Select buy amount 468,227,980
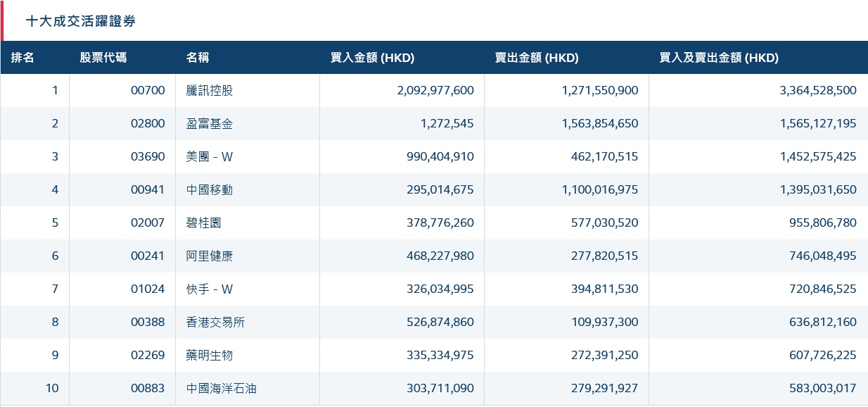 coord(440,256)
